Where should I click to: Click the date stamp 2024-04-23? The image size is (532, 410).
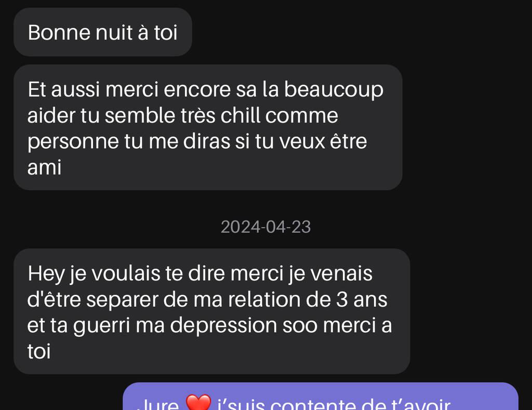click(x=265, y=227)
